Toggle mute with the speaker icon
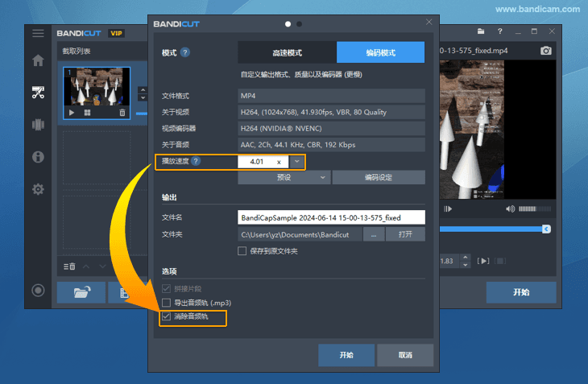 pos(510,209)
